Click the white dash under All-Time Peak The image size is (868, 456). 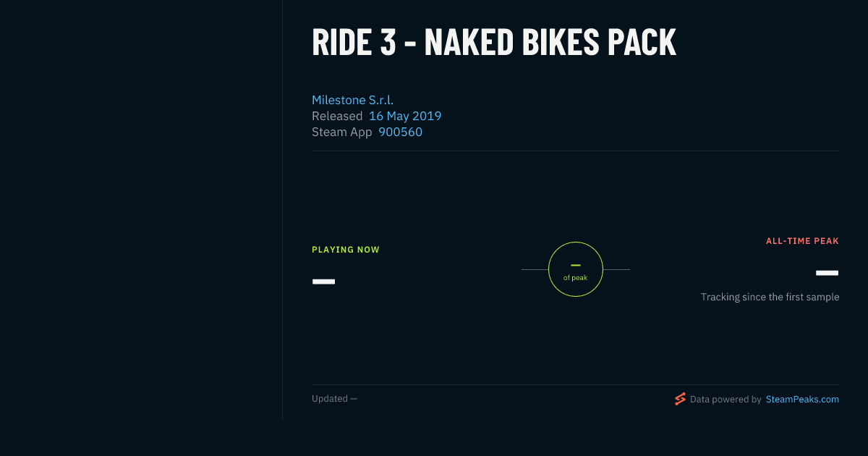click(827, 273)
